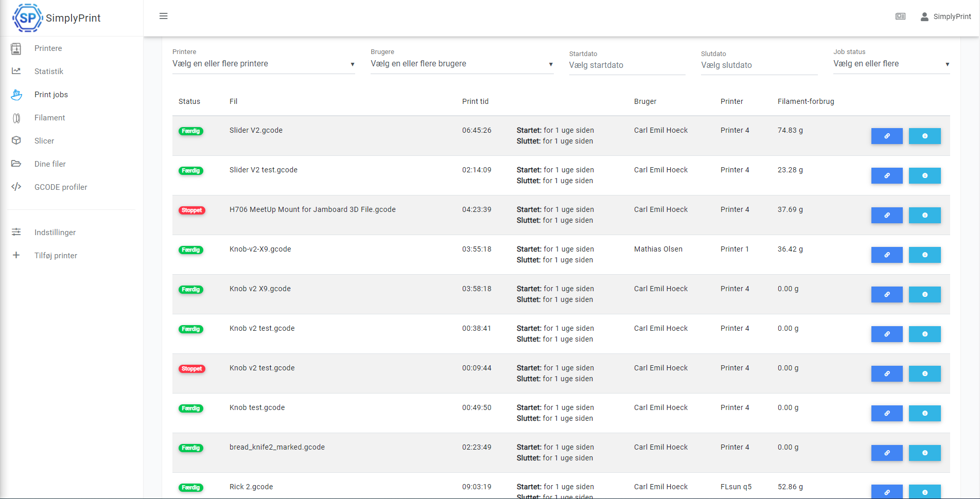980x499 pixels.
Task: Click Print tid column header
Action: click(x=475, y=101)
